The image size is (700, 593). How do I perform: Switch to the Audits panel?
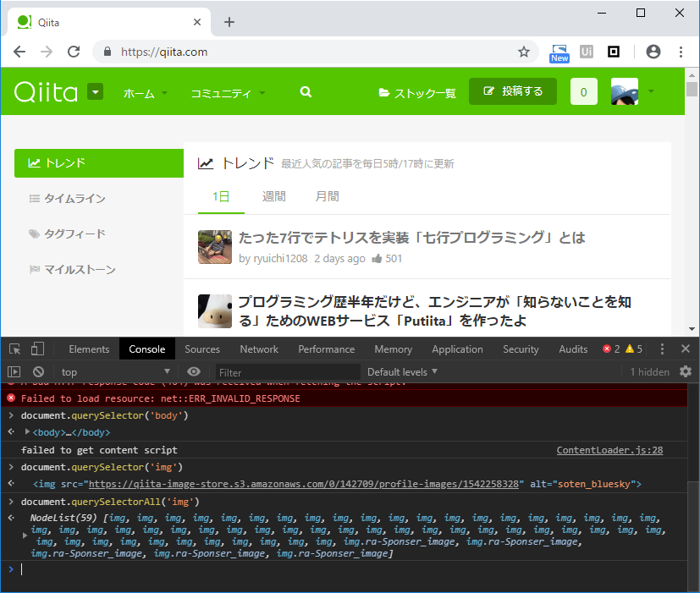click(573, 349)
